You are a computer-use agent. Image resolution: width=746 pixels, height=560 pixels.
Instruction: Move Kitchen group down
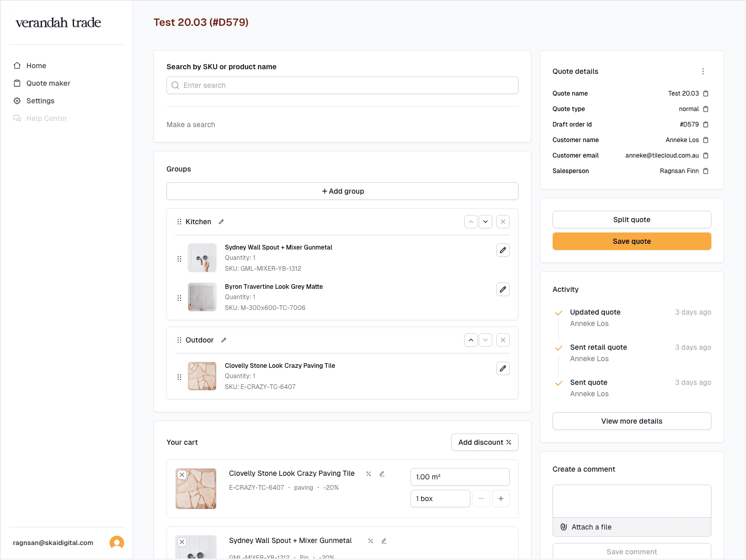pyautogui.click(x=485, y=222)
